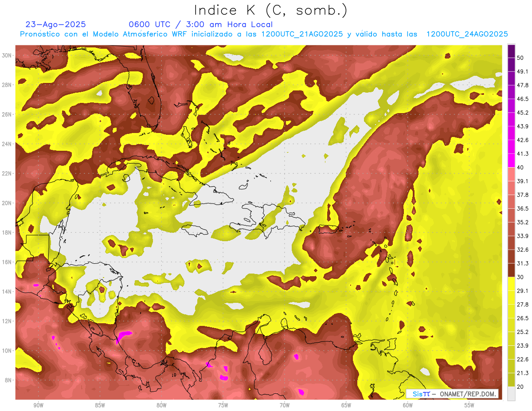Viewport: 532px width, 411px height.
Task: Click the longitude axis label "65W"
Action: click(346, 405)
